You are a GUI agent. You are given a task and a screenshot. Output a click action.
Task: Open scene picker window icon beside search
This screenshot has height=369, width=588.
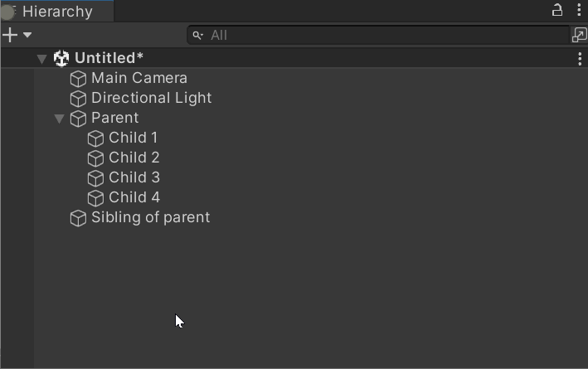click(579, 35)
